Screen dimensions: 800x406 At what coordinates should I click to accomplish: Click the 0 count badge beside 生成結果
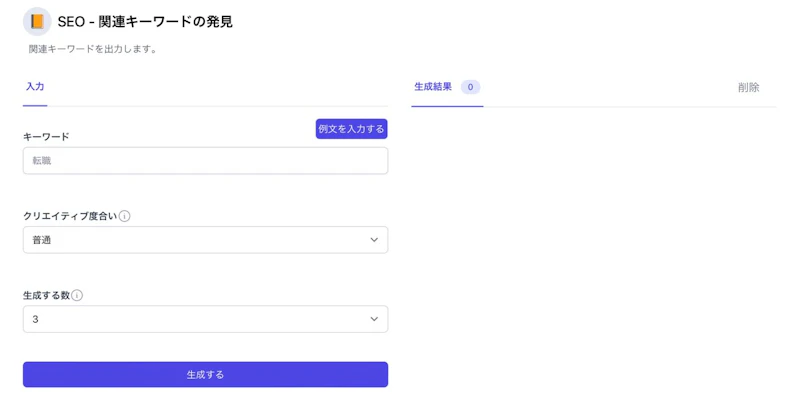(470, 87)
